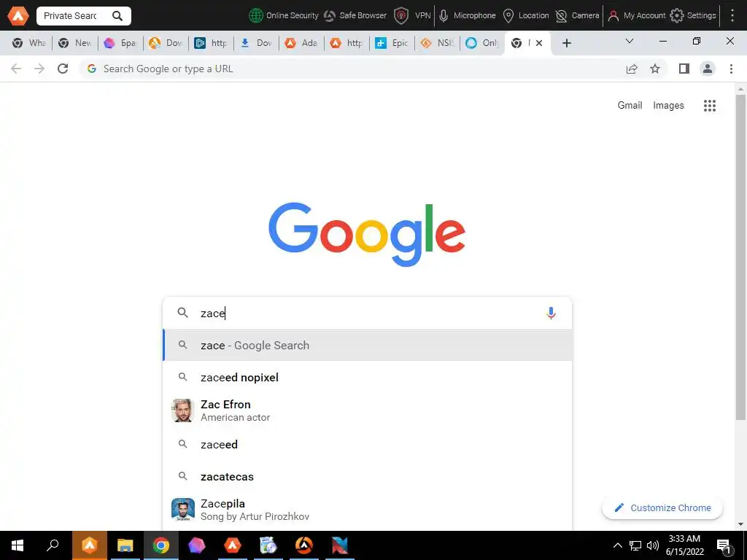Image resolution: width=747 pixels, height=560 pixels.
Task: Switch to the 'Бра' tab
Action: point(120,43)
